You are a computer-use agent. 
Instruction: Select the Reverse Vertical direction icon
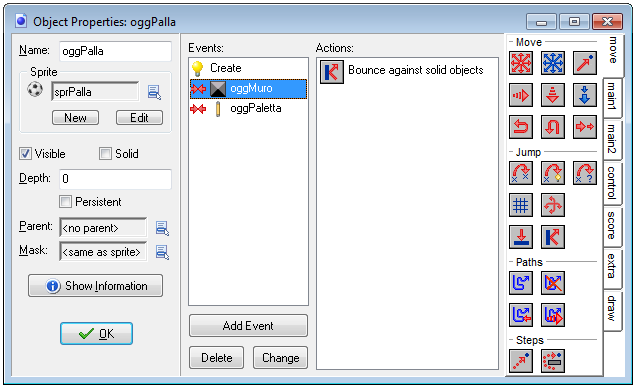(553, 127)
